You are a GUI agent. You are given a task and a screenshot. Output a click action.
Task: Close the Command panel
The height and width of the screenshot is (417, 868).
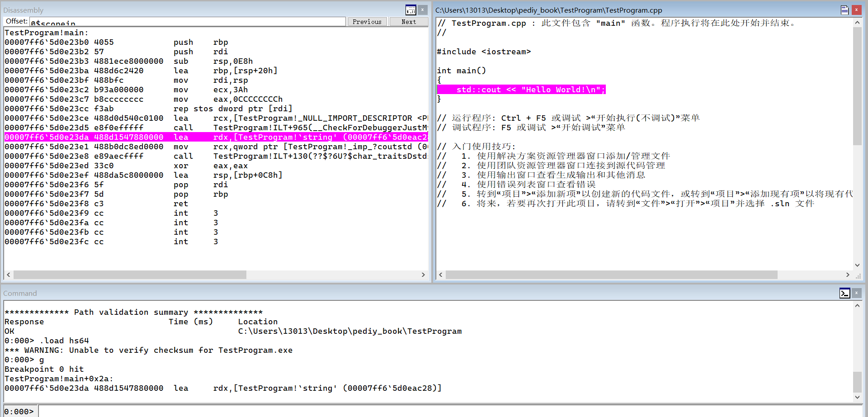click(x=856, y=293)
